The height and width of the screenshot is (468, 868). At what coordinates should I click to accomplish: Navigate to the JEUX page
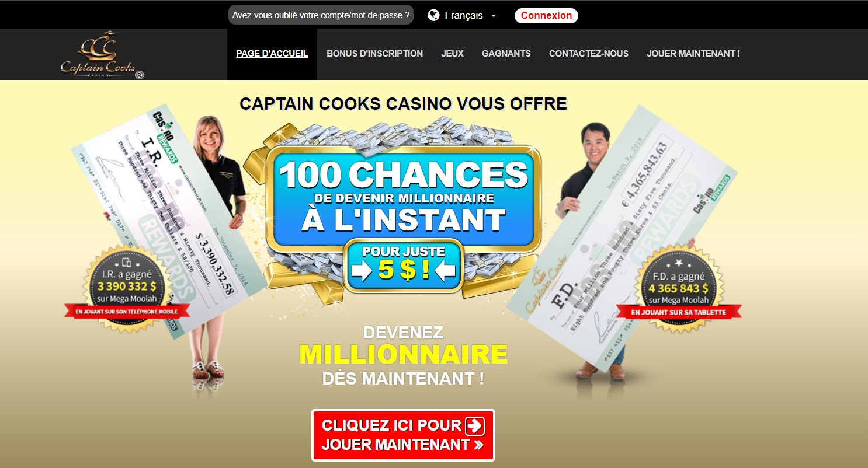tap(452, 54)
